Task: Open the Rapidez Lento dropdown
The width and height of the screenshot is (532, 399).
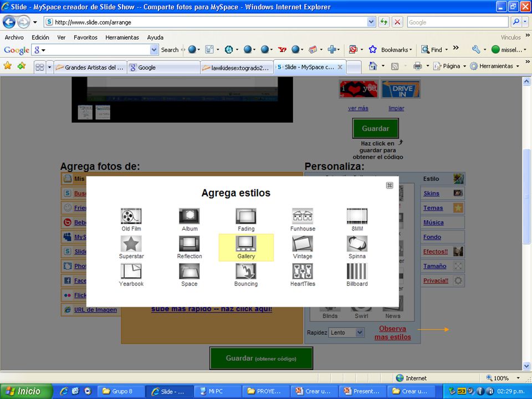Action: coord(360,332)
